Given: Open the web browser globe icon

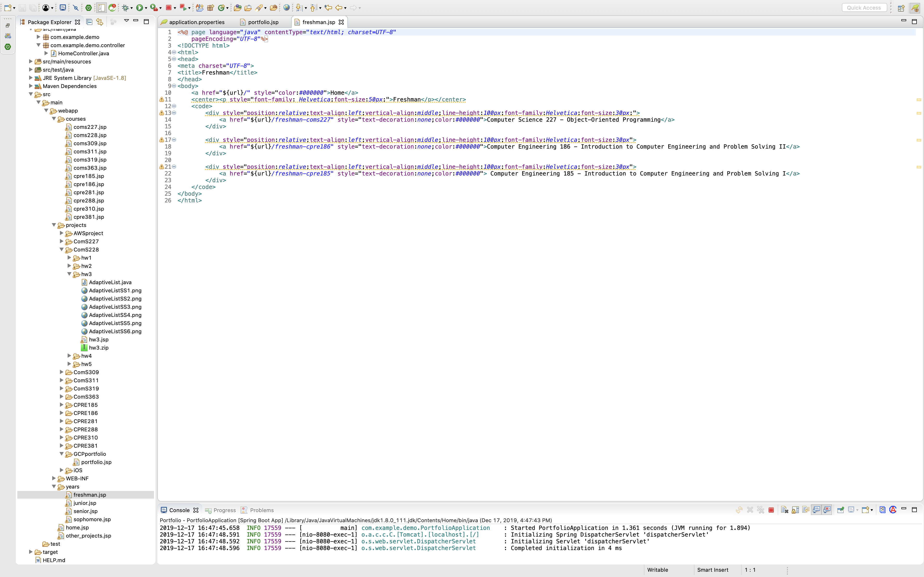Looking at the screenshot, I should click(x=286, y=8).
